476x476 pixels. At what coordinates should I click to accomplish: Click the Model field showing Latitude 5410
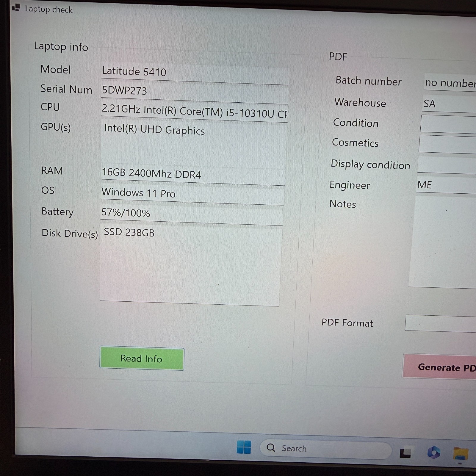[195, 73]
